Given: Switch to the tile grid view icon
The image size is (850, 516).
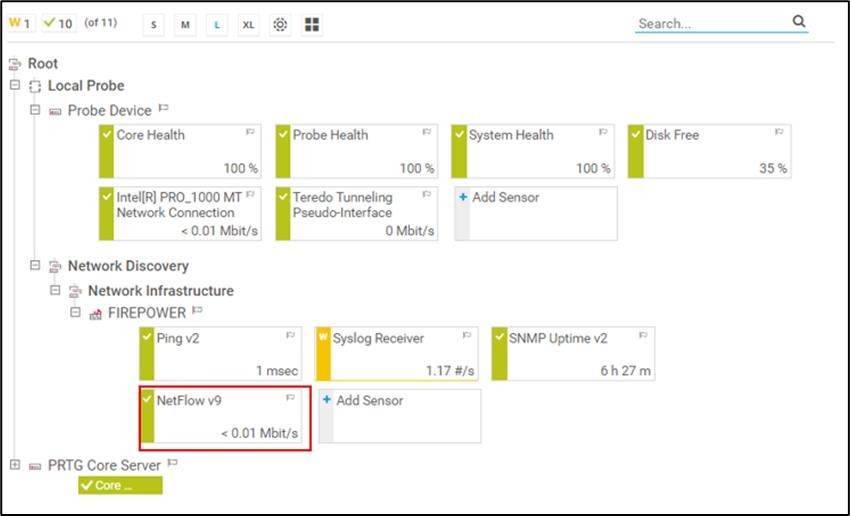Looking at the screenshot, I should (312, 24).
